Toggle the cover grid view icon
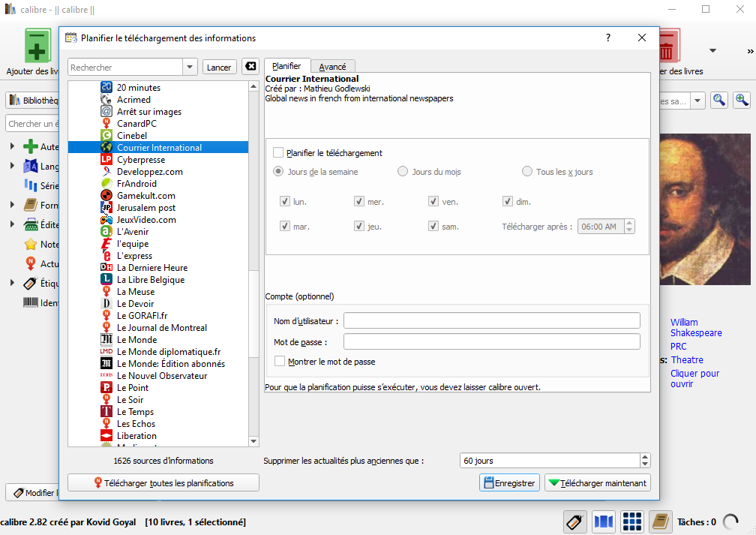Viewport: 756px width, 535px height. pyautogui.click(x=631, y=521)
